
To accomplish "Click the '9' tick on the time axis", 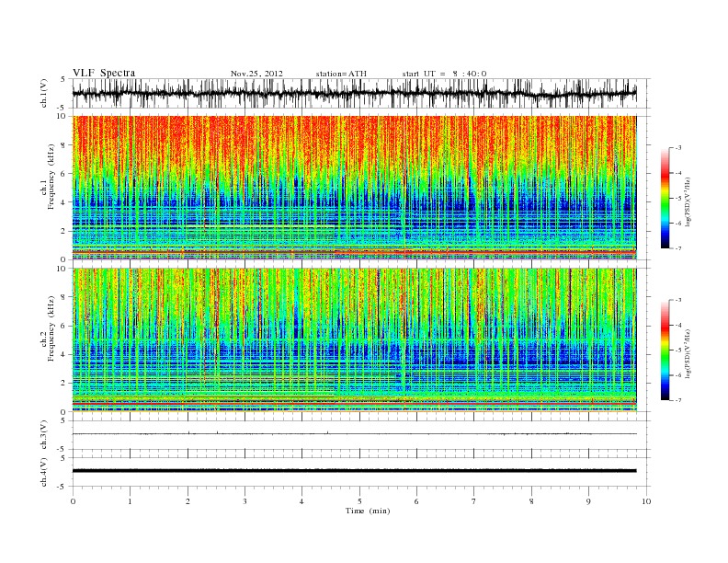I will point(588,501).
